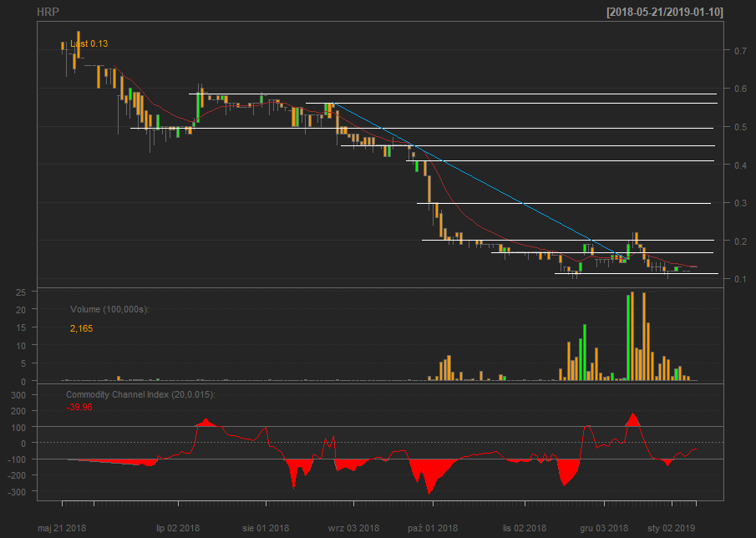Click the 'paź 01 2018' date label
This screenshot has width=756, height=538.
[433, 528]
